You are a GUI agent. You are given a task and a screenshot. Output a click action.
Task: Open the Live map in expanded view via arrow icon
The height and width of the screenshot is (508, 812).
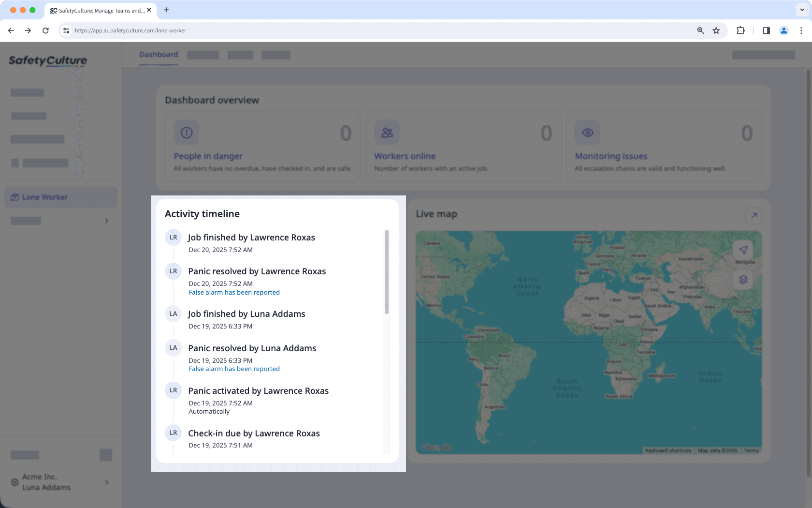[x=753, y=216]
